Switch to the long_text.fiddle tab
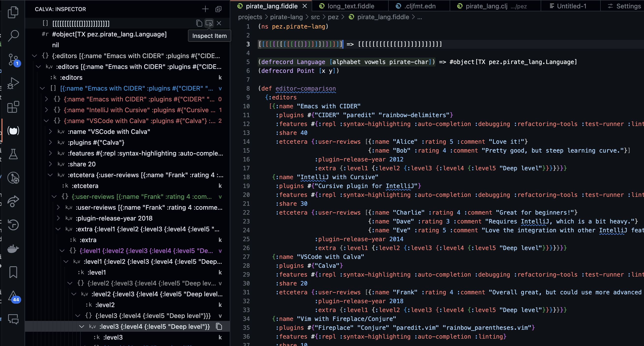 350,6
